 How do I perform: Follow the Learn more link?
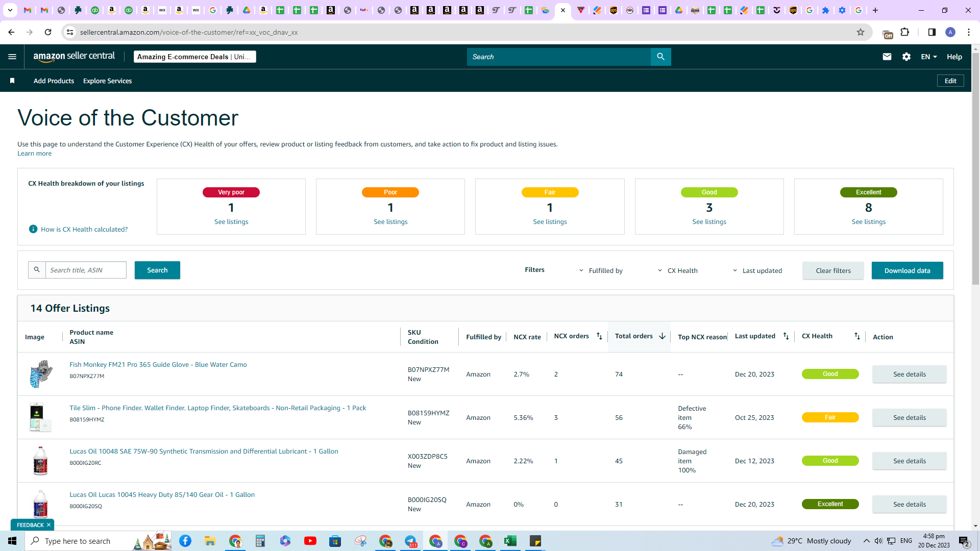(x=34, y=153)
